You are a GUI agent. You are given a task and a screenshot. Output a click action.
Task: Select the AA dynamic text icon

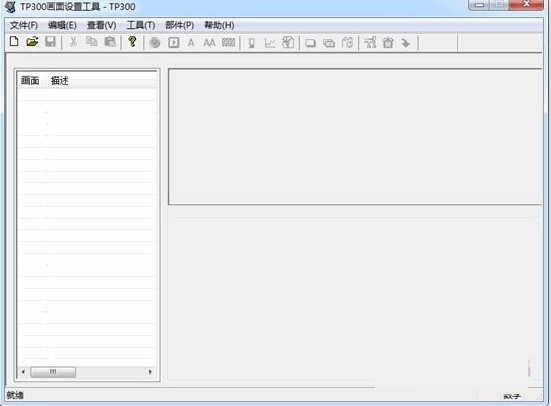coord(209,43)
